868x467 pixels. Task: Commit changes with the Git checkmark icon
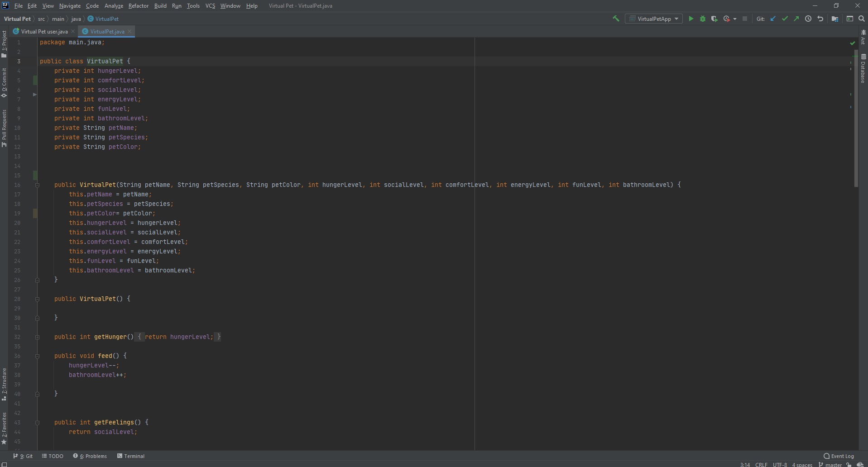pyautogui.click(x=785, y=19)
